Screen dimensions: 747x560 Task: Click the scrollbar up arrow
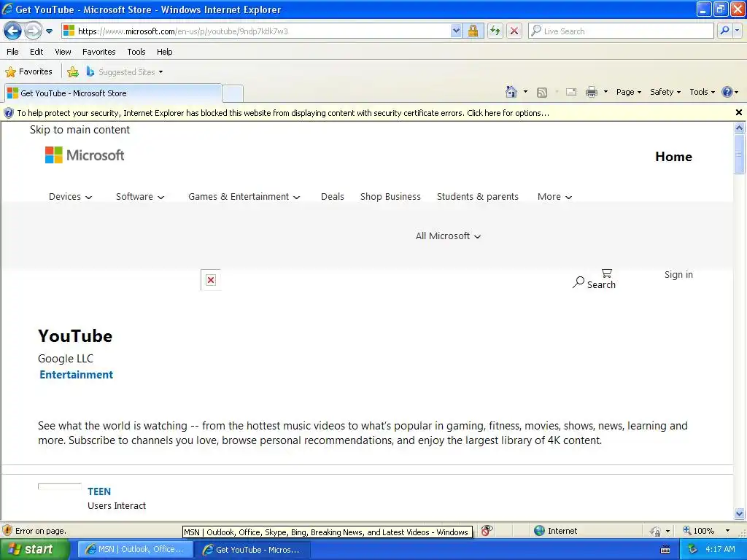pos(740,128)
